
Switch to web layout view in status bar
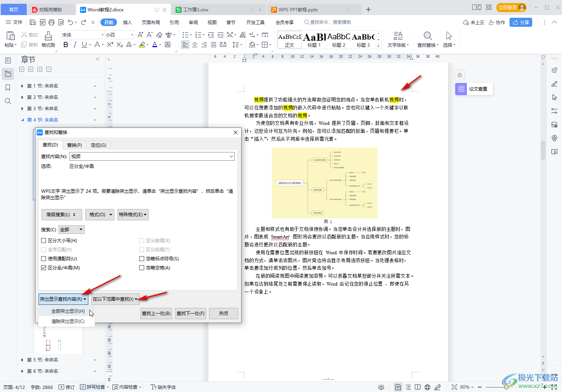pos(427,387)
